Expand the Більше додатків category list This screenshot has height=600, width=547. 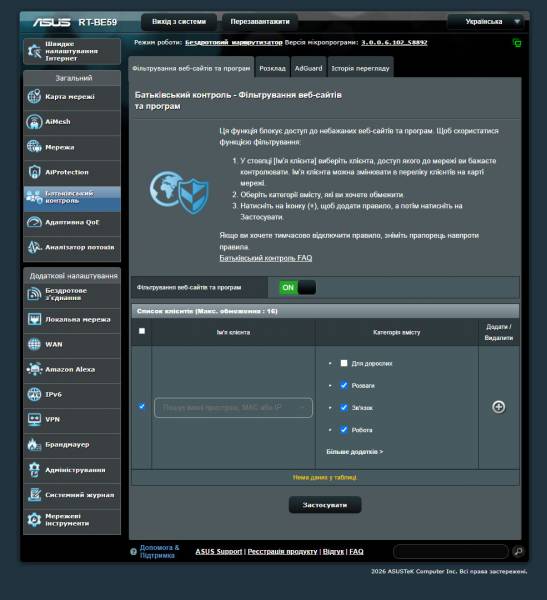click(354, 452)
